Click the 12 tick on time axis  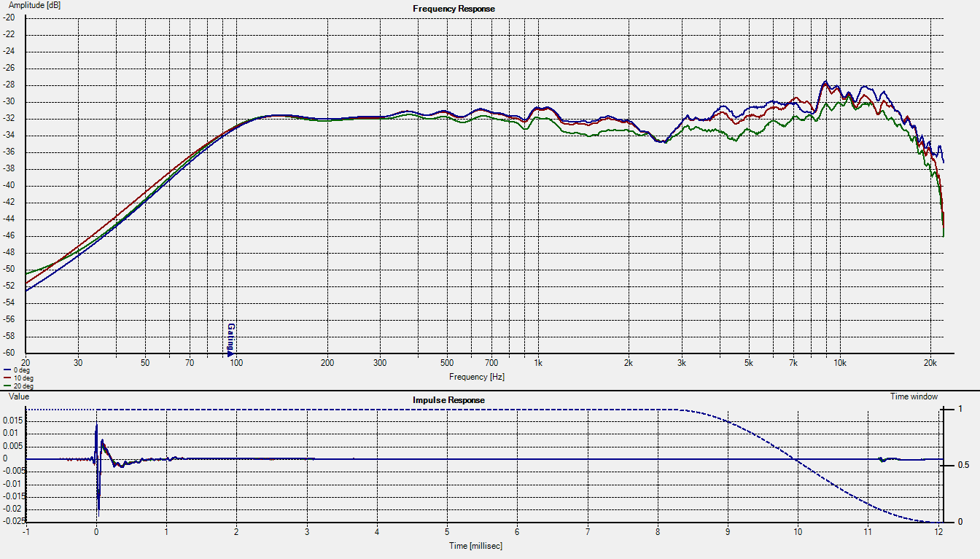tap(938, 533)
